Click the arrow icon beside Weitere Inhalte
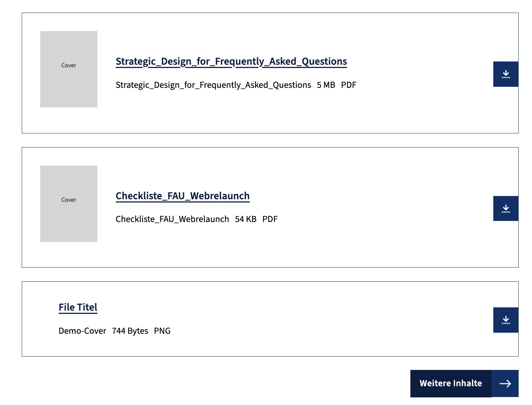This screenshot has height=405, width=532. tap(505, 383)
